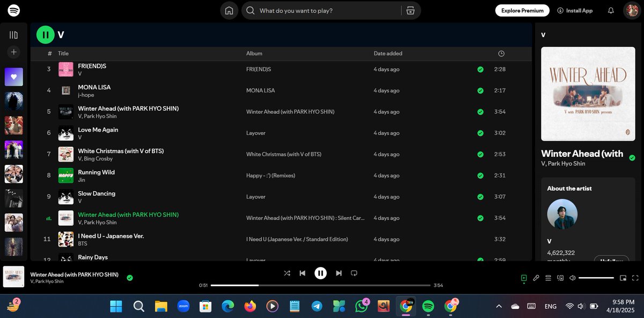Open Spotify from the taskbar
Image resolution: width=644 pixels, height=318 pixels.
click(428, 306)
